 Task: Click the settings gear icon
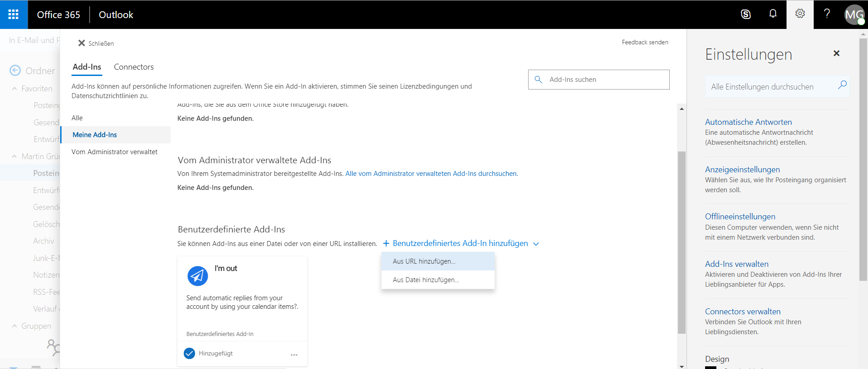click(x=800, y=14)
